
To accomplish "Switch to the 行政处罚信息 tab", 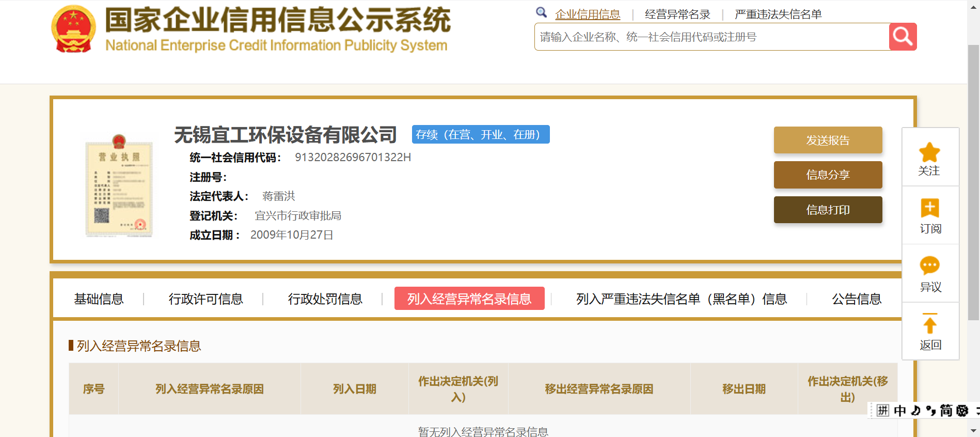I will (x=325, y=299).
